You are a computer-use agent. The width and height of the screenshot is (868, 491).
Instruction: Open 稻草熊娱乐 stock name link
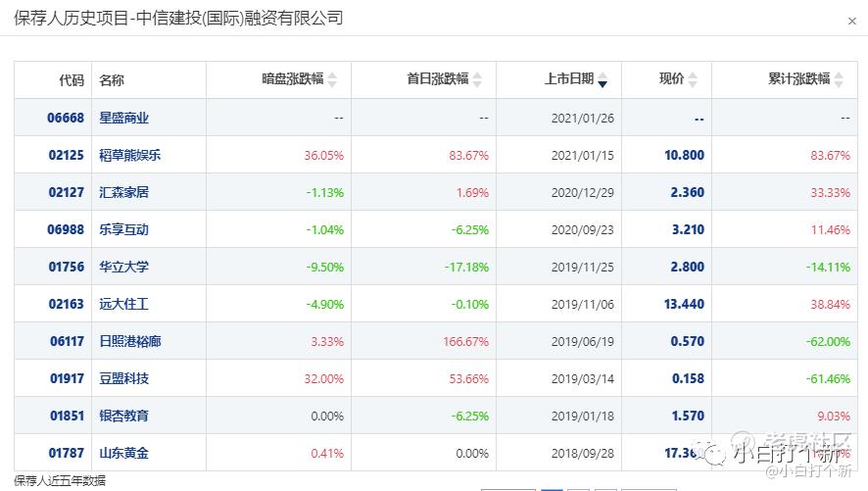click(129, 155)
